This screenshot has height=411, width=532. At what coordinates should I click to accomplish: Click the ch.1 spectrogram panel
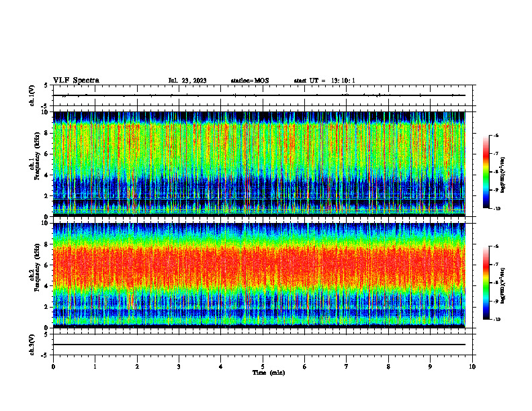pyautogui.click(x=259, y=164)
